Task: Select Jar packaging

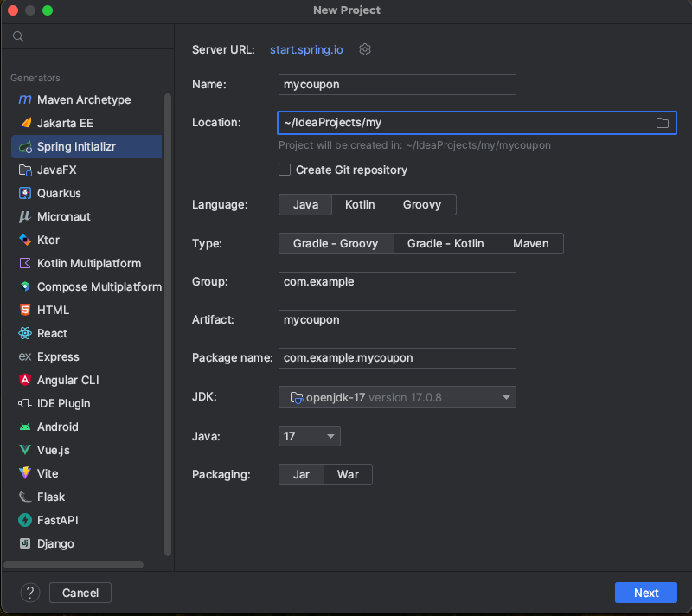Action: [301, 474]
